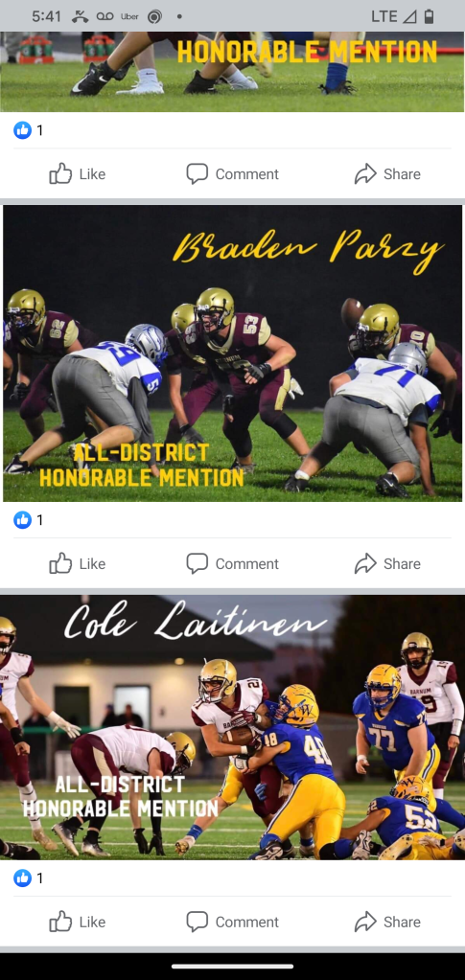Comment on the Braden Parzy post

click(232, 563)
